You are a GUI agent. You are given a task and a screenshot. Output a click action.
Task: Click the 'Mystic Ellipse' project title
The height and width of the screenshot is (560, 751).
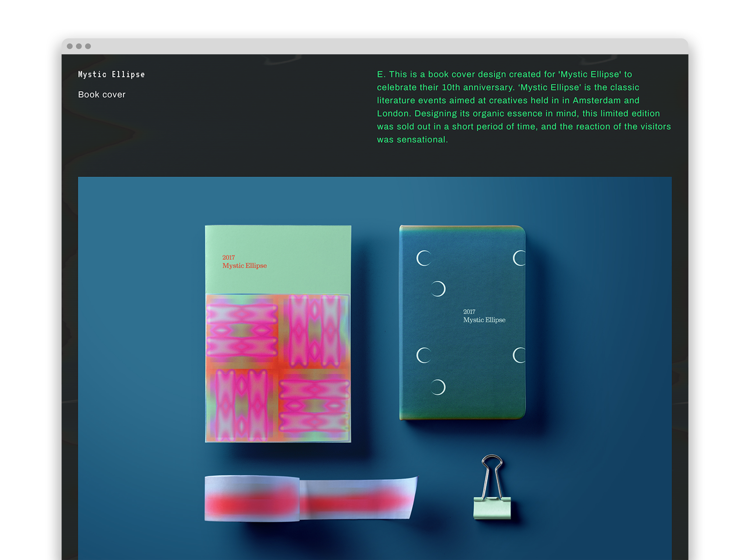coord(111,75)
